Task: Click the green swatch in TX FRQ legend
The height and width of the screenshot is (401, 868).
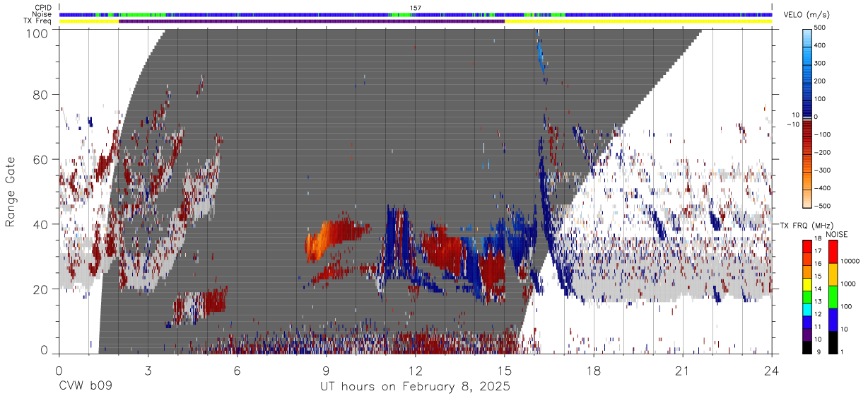Action: [x=807, y=297]
